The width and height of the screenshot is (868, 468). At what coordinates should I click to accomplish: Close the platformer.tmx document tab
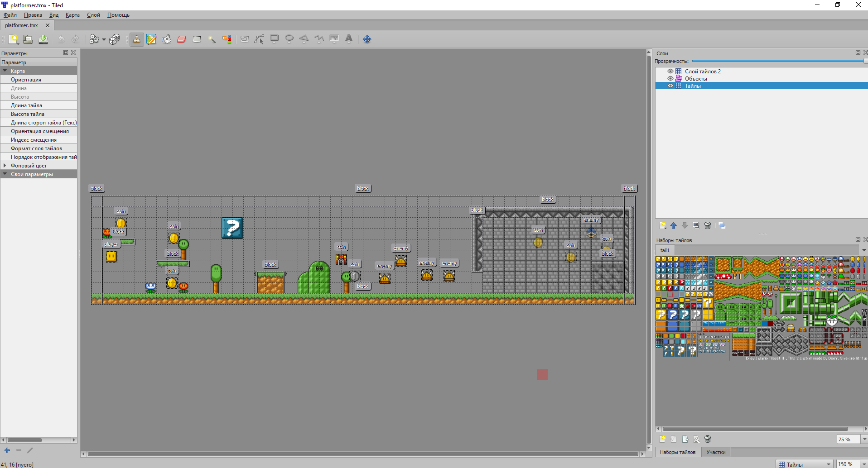click(x=48, y=25)
